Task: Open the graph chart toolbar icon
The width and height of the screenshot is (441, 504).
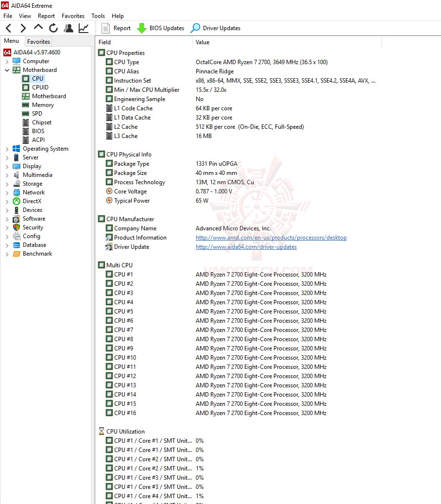Action: click(84, 28)
